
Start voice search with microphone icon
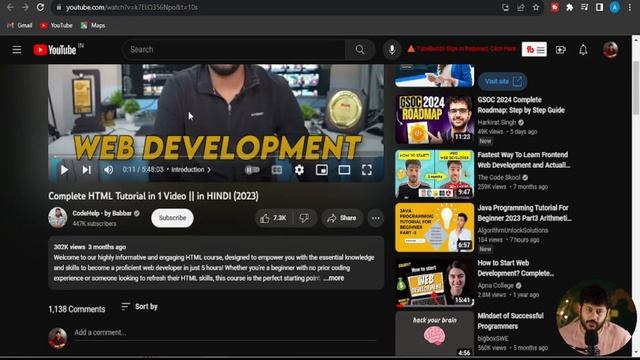click(392, 50)
